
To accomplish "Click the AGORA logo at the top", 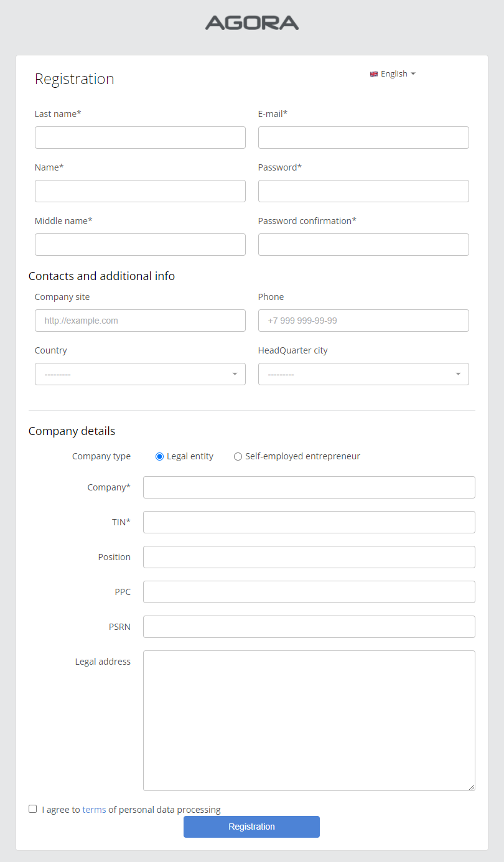I will click(x=251, y=23).
